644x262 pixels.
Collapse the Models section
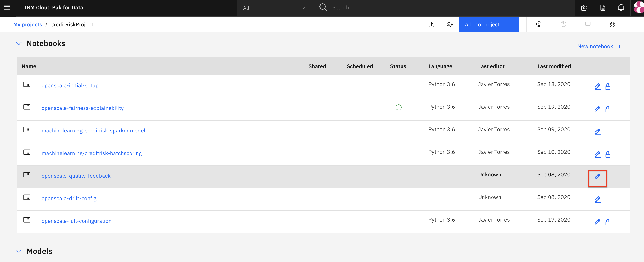19,251
